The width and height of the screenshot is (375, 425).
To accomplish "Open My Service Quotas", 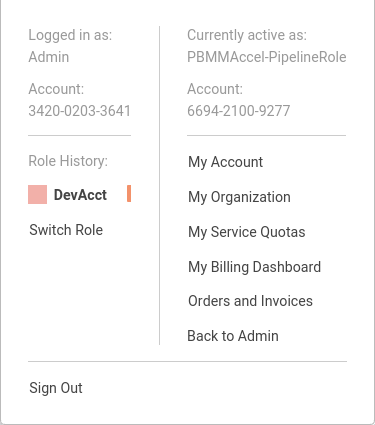I will (246, 232).
